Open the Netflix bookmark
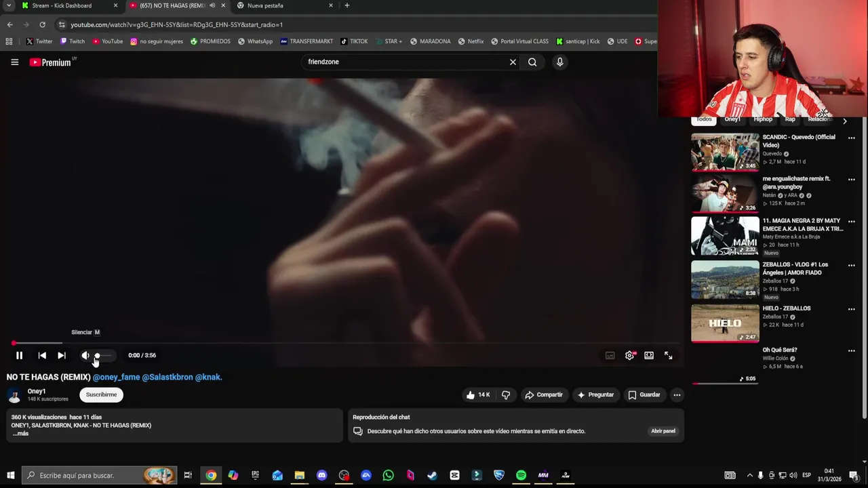 click(471, 41)
